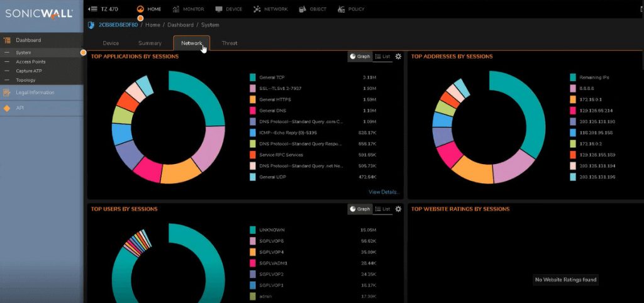
Task: Switch Top Users panel to List view
Action: (x=383, y=209)
